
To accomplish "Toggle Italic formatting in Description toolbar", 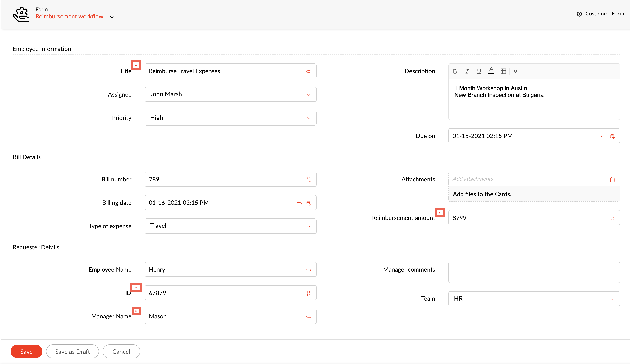I will pyautogui.click(x=467, y=71).
